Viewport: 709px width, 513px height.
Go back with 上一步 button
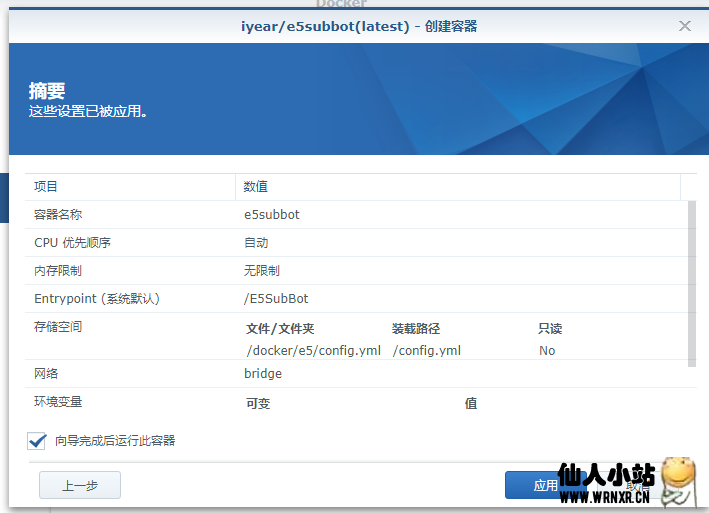[x=80, y=485]
